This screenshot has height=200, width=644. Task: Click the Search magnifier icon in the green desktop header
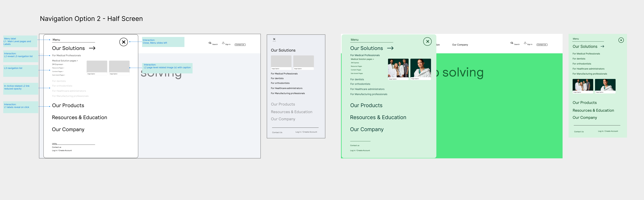tap(512, 43)
